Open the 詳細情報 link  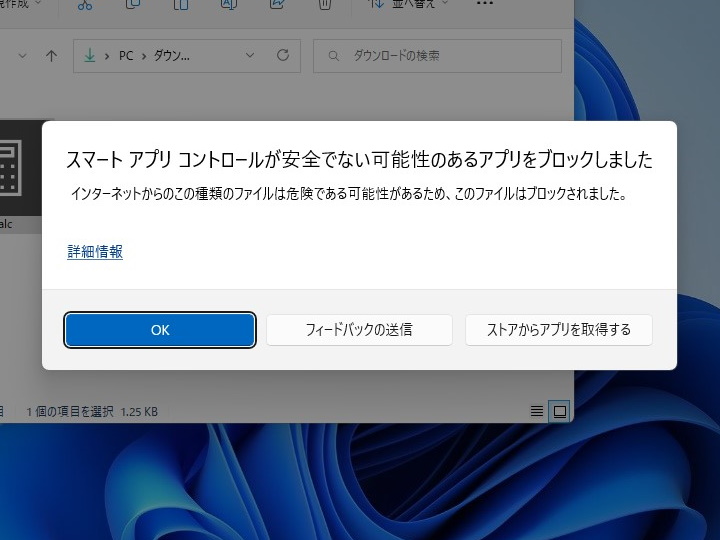95,252
